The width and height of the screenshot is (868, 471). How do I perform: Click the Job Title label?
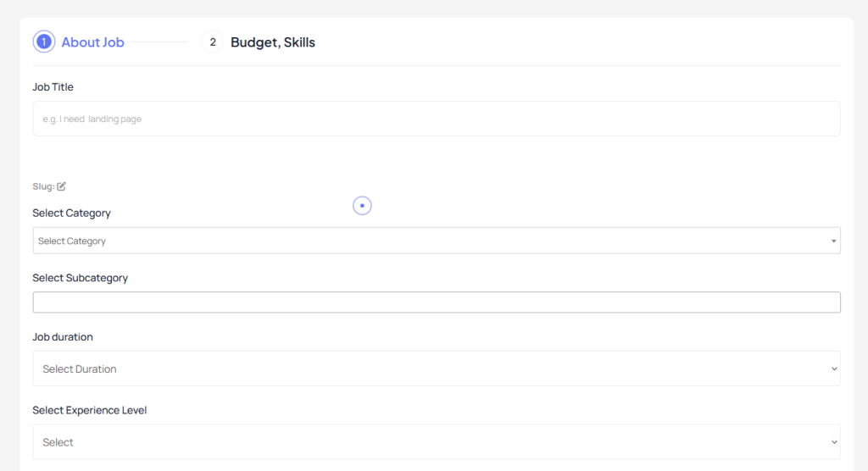click(53, 87)
